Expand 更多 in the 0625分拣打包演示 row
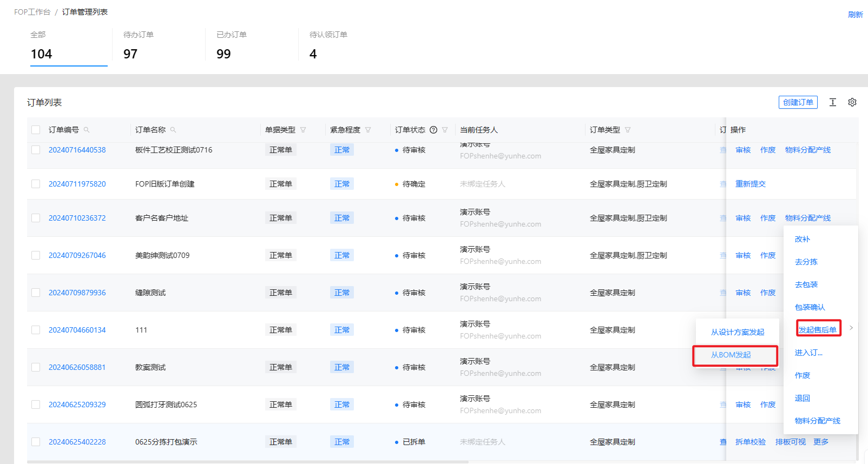 (820, 442)
